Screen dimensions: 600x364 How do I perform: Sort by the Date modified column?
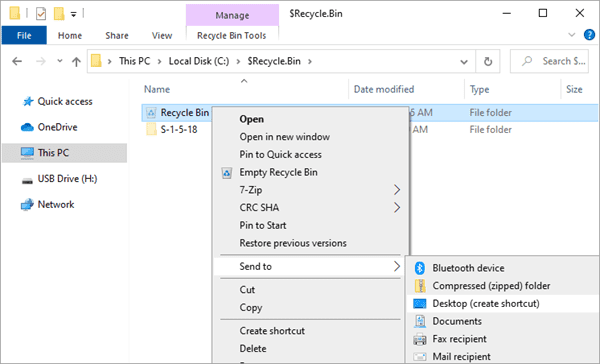[x=384, y=89]
